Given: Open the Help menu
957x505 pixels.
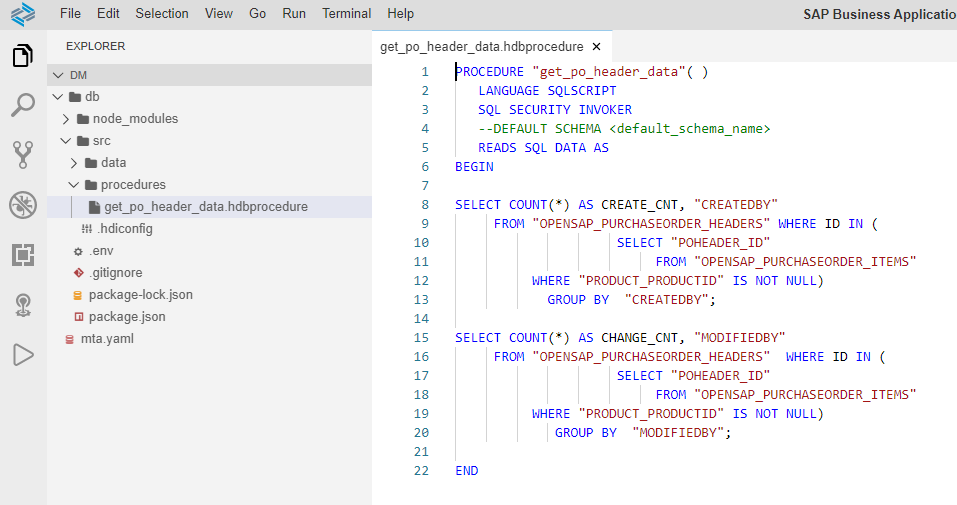Looking at the screenshot, I should [400, 13].
